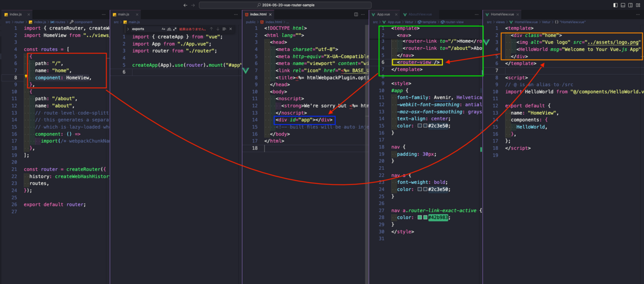This screenshot has height=284, width=644.
Task: Toggle Match Whole Word in find widget
Action: tap(169, 29)
